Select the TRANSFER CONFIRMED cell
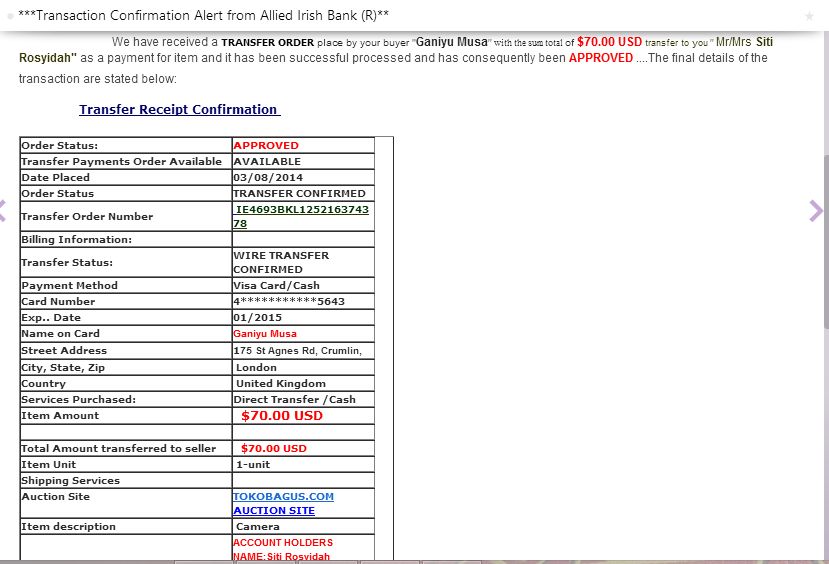The height and width of the screenshot is (564, 829). tap(303, 193)
